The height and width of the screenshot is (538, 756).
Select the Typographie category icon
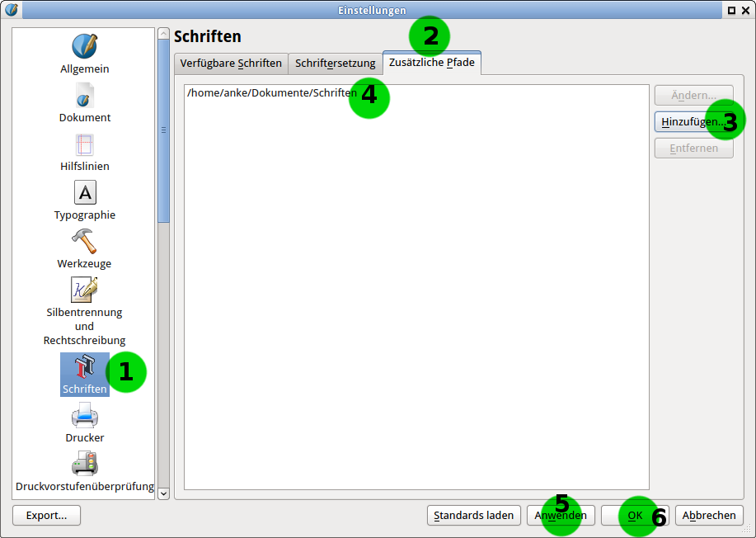point(84,193)
